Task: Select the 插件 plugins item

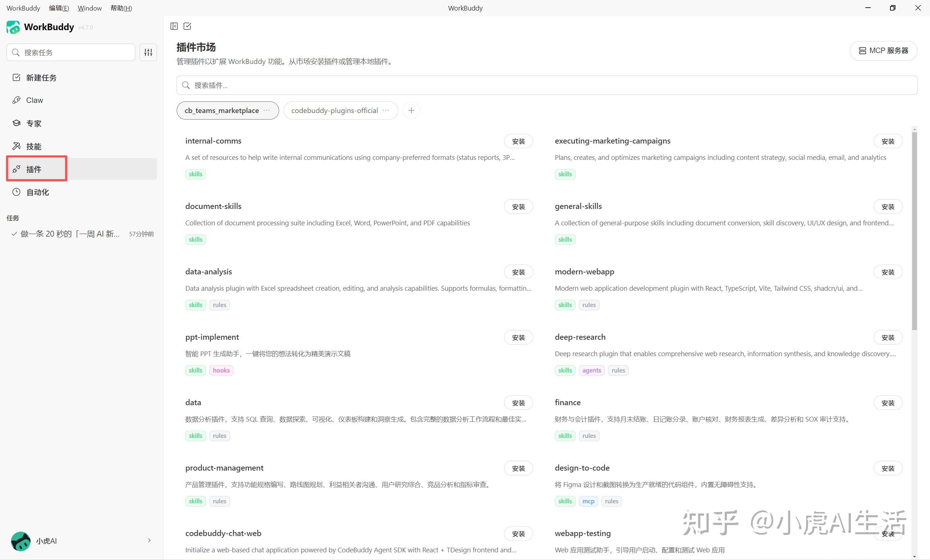Action: tap(81, 169)
